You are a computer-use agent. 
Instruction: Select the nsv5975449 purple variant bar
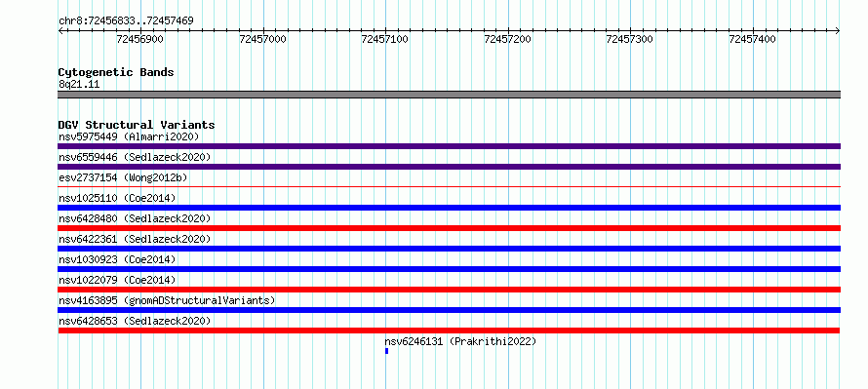click(x=449, y=146)
